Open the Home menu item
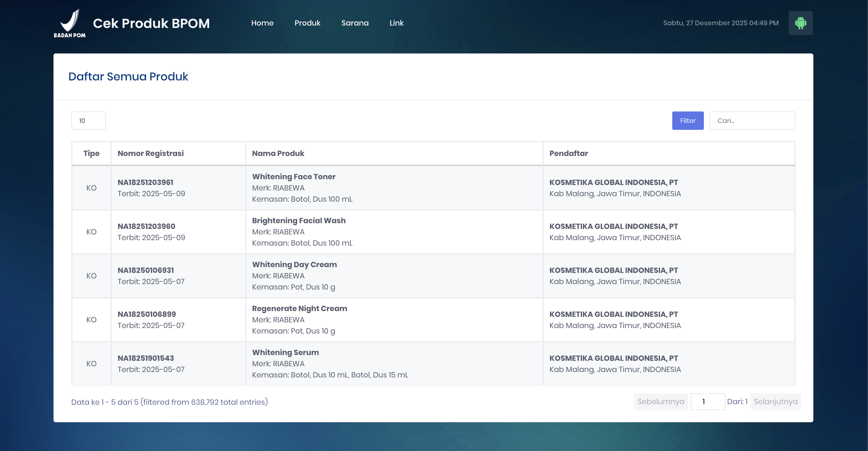Image resolution: width=868 pixels, height=451 pixels. [262, 23]
